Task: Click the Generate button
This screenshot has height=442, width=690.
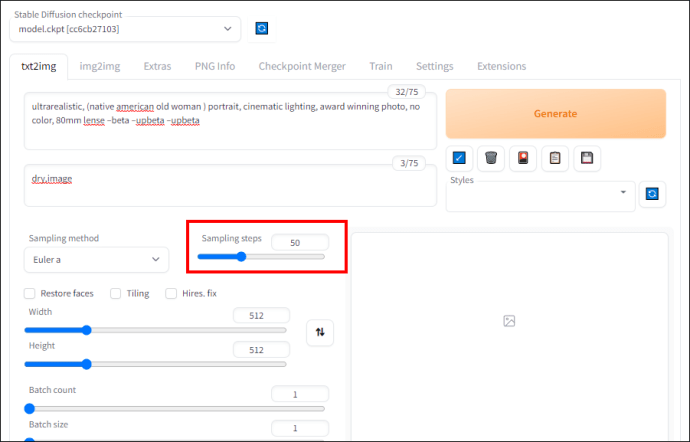Action: pos(555,114)
